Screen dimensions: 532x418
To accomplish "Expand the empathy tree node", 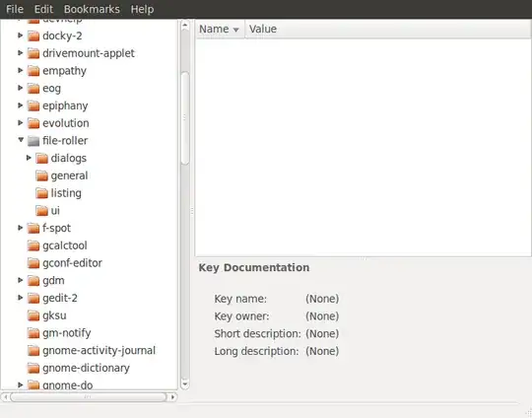I will click(x=20, y=70).
